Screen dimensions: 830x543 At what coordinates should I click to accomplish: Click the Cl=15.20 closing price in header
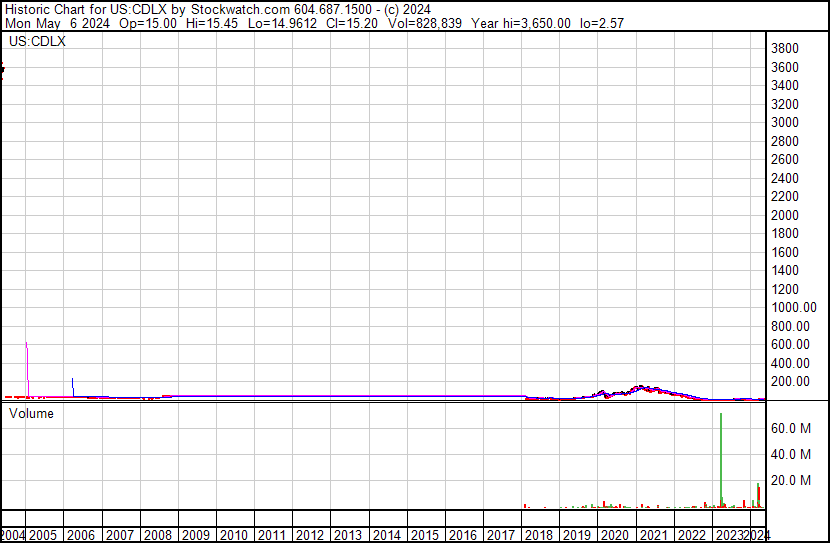(x=351, y=23)
